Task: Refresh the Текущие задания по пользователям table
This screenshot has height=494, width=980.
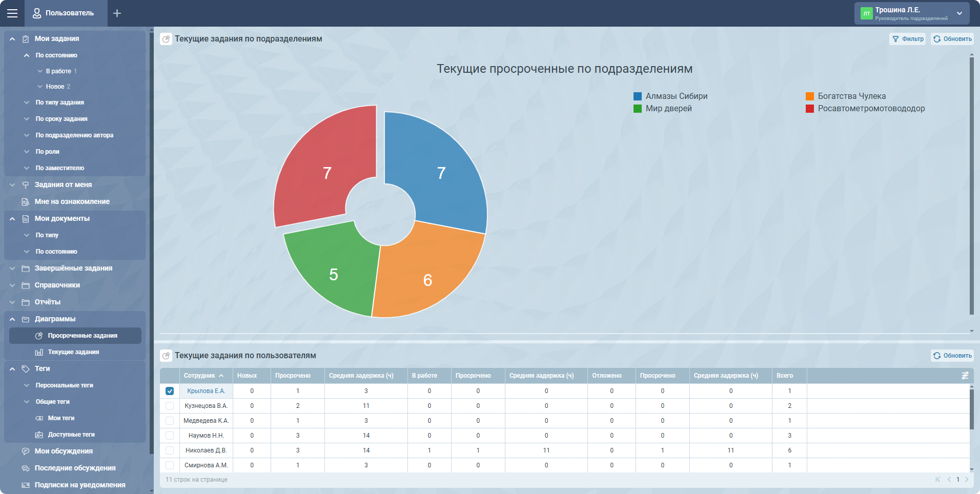Action: [x=952, y=356]
